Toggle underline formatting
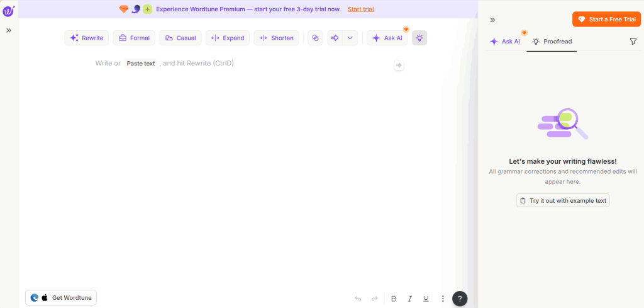Image resolution: width=644 pixels, height=308 pixels. tap(426, 299)
